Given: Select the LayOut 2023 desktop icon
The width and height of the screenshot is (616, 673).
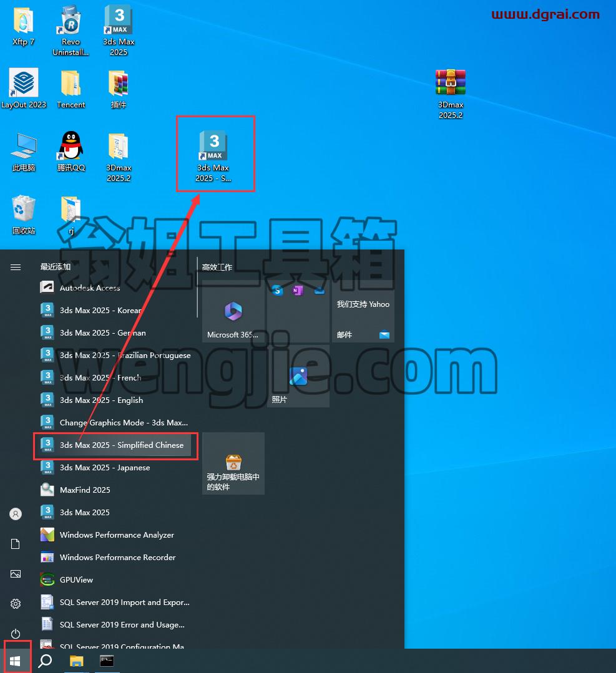Looking at the screenshot, I should point(24,89).
